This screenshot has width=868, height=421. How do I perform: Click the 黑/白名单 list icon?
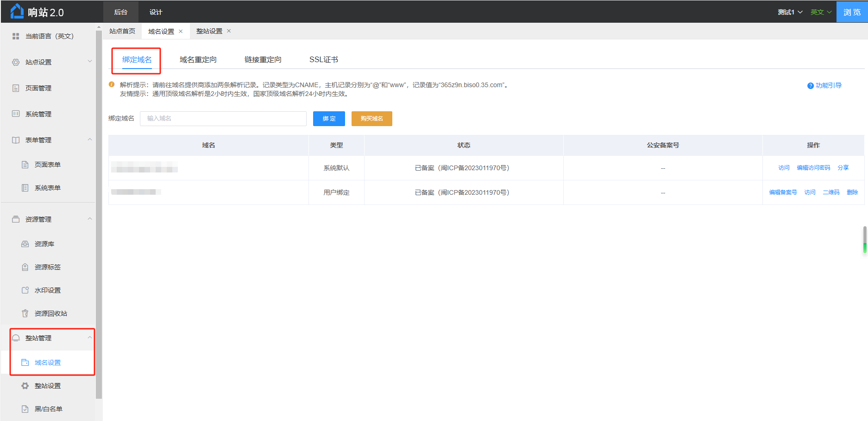pyautogui.click(x=25, y=409)
